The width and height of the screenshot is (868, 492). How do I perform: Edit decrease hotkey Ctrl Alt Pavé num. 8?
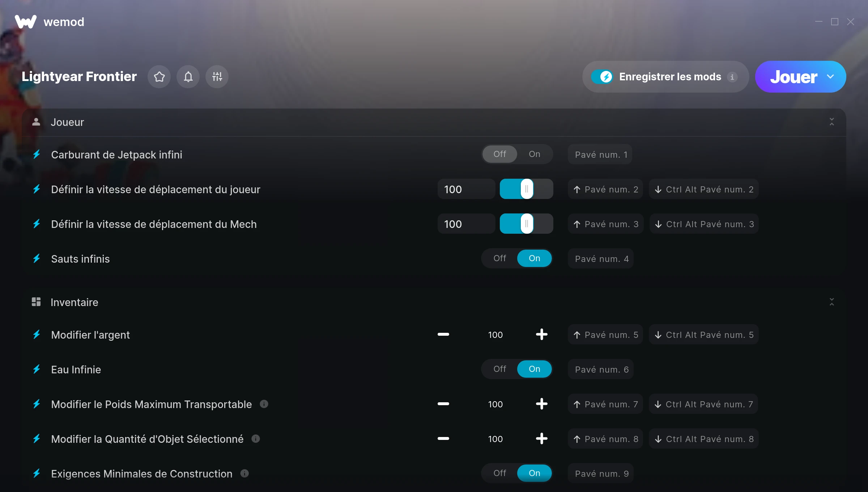pos(704,439)
